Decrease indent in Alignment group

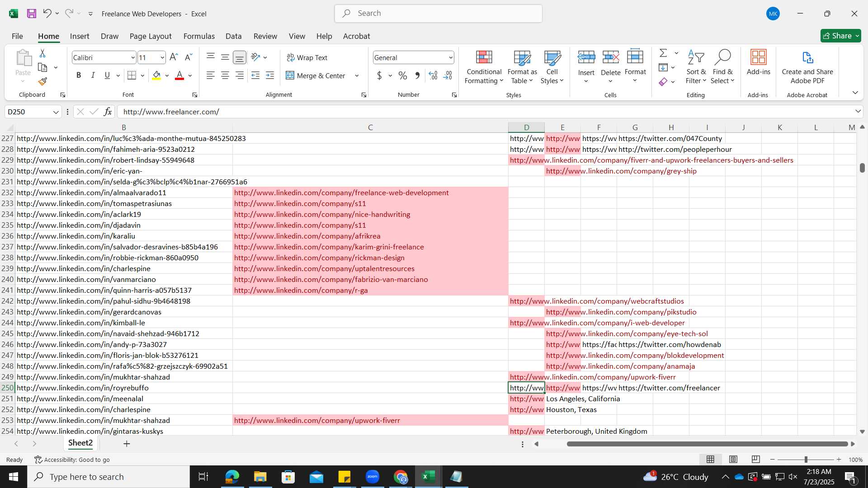255,75
